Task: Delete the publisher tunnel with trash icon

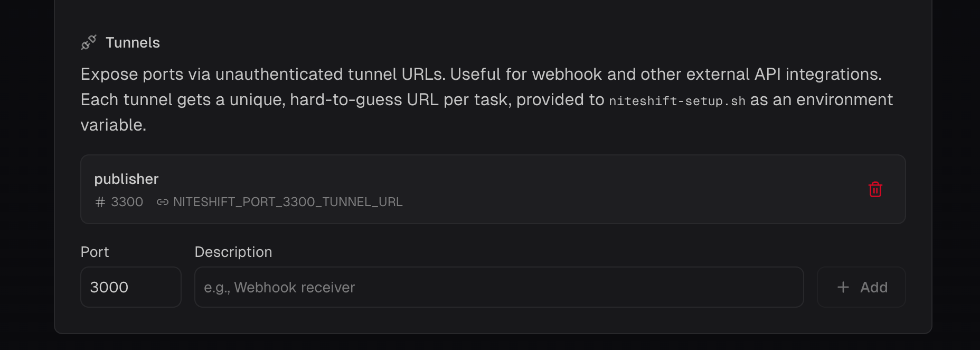Action: coord(875,189)
